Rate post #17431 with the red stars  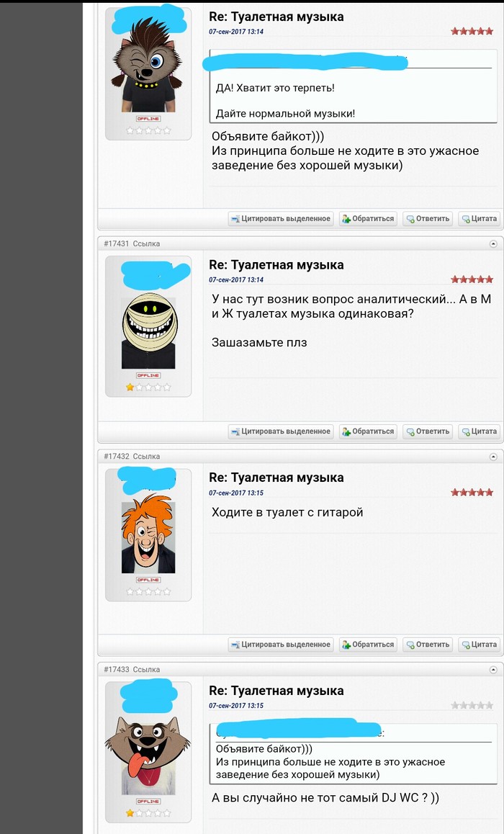(x=472, y=279)
